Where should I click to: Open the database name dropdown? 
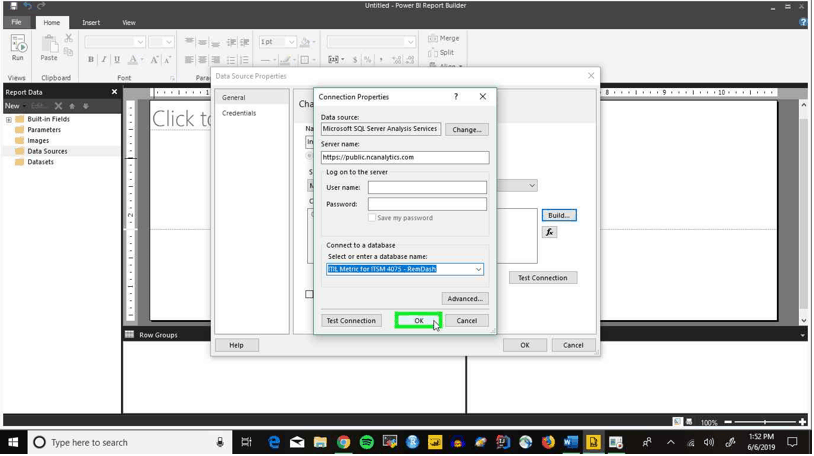(x=478, y=269)
